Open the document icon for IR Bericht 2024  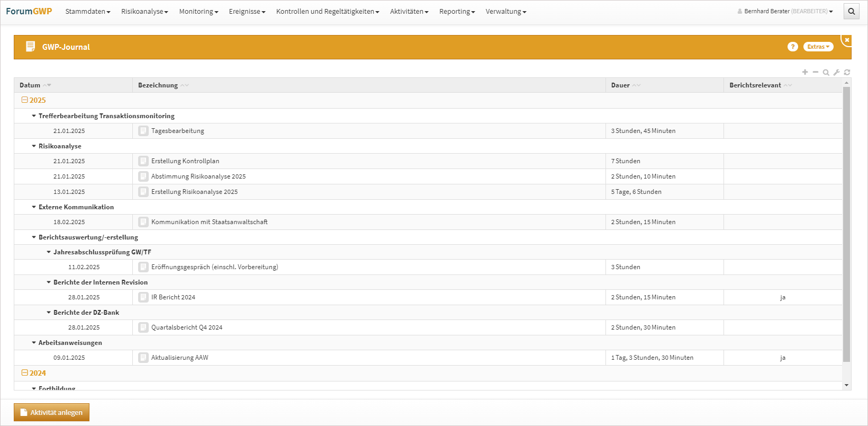pyautogui.click(x=143, y=297)
